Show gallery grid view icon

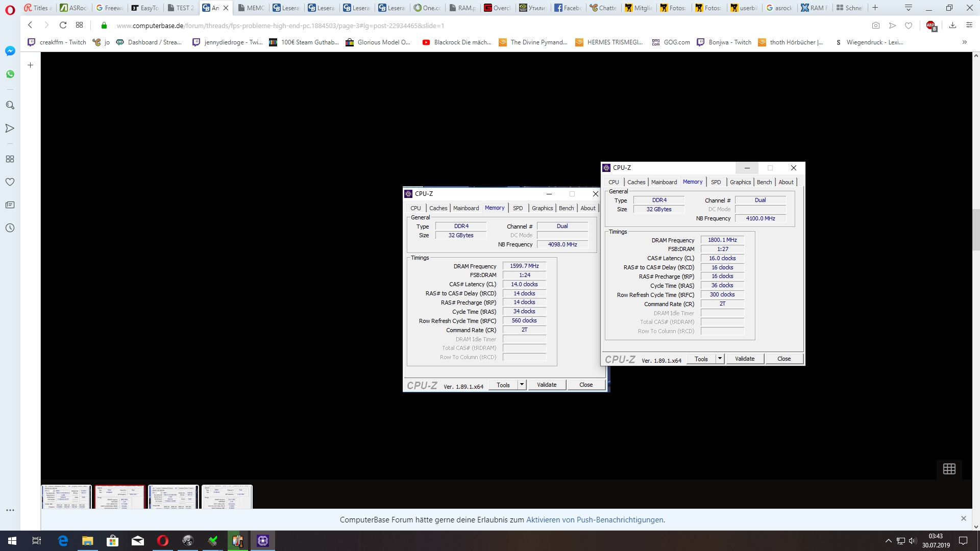pos(949,469)
